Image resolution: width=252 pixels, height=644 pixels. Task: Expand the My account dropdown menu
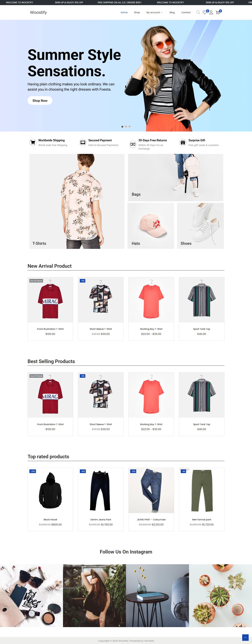(x=154, y=12)
